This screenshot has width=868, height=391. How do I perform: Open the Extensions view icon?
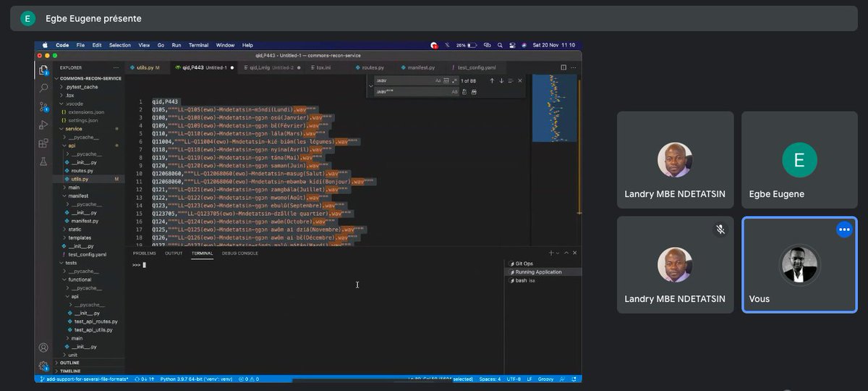pos(43,143)
